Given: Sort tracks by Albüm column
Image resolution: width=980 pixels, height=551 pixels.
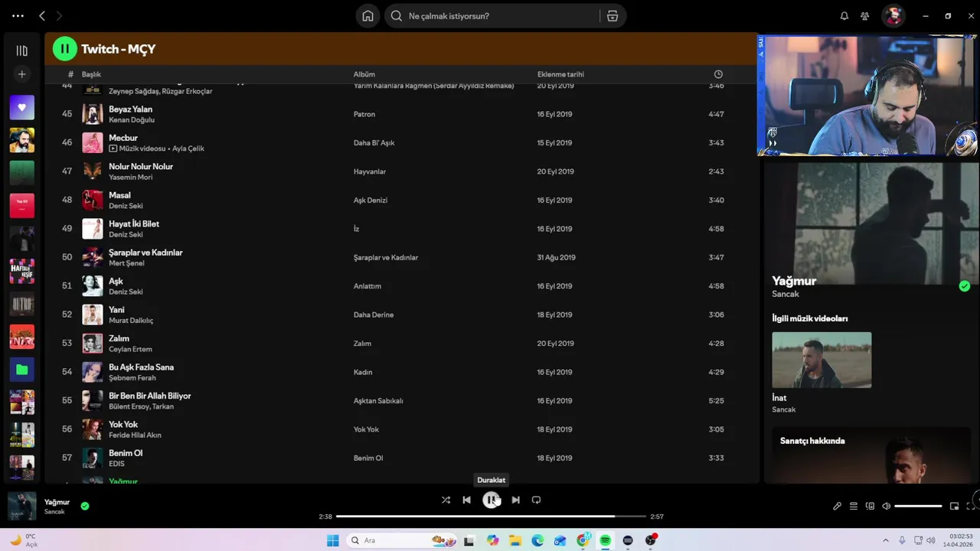Looking at the screenshot, I should [364, 74].
